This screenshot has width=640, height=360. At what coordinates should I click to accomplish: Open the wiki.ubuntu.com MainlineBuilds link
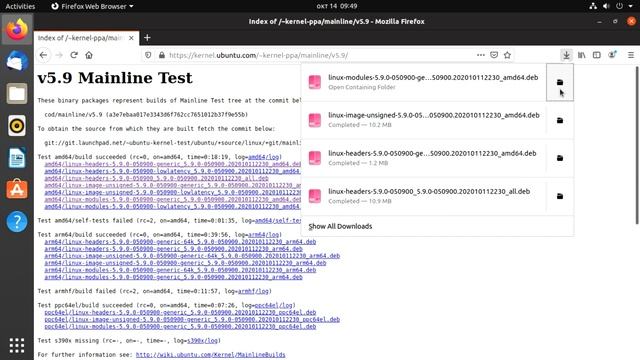211,355
